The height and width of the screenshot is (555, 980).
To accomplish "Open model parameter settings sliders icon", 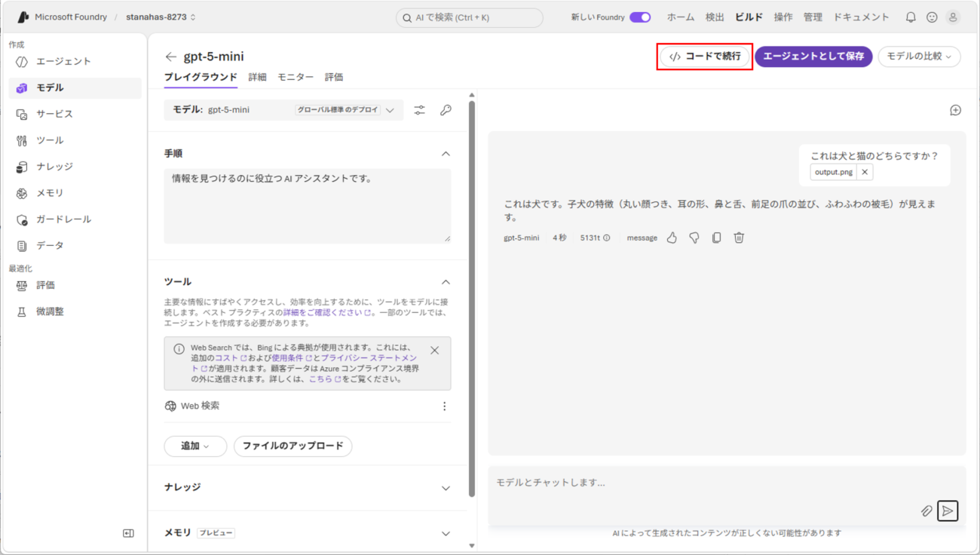I will (x=420, y=110).
